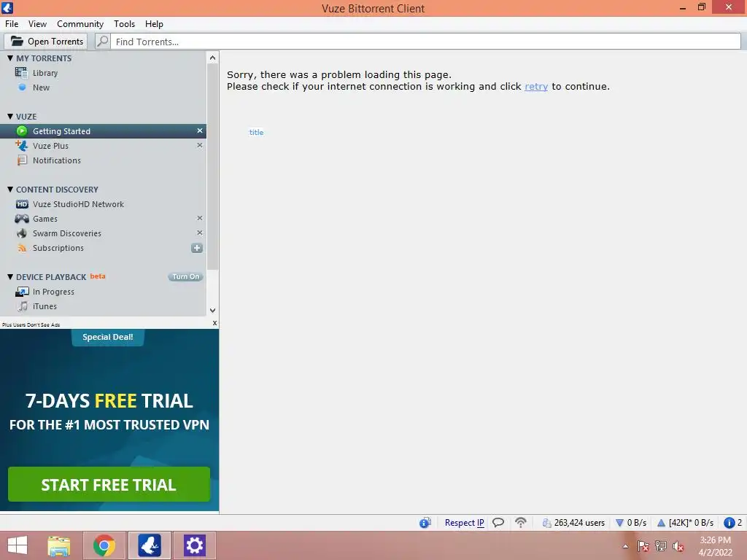The height and width of the screenshot is (560, 747).
Task: Open the File menu
Action: click(x=12, y=24)
